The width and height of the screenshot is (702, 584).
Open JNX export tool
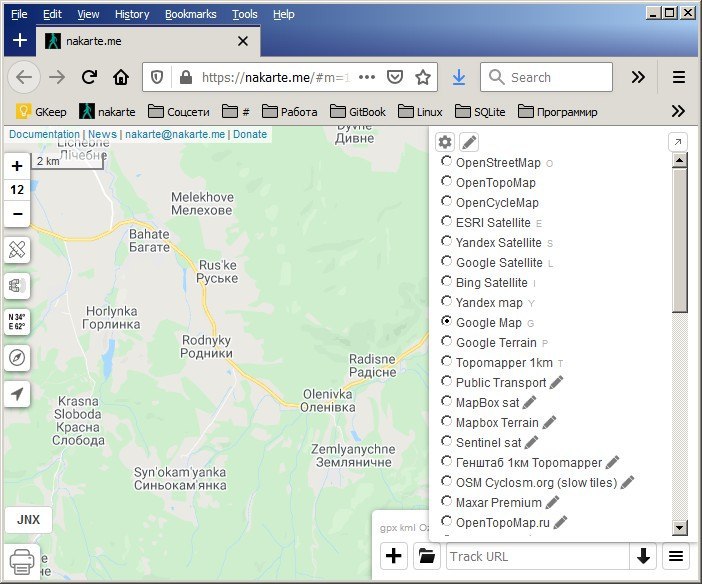coord(28,520)
